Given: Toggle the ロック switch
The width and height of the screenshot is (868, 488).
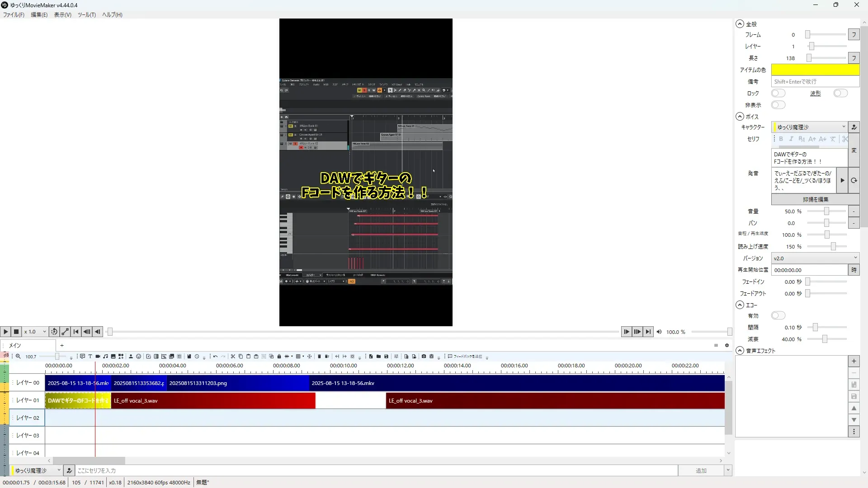Looking at the screenshot, I should pyautogui.click(x=778, y=93).
